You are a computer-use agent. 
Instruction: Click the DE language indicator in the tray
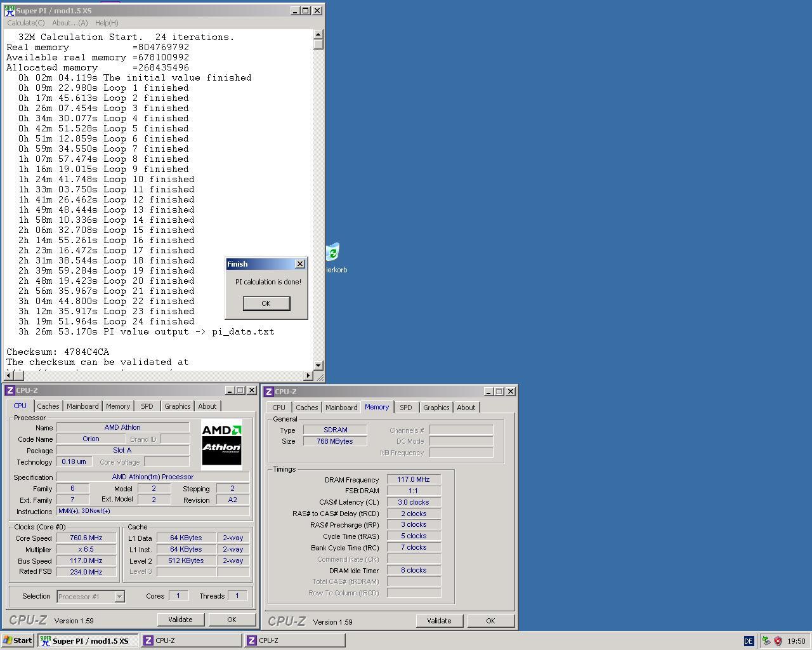[749, 641]
